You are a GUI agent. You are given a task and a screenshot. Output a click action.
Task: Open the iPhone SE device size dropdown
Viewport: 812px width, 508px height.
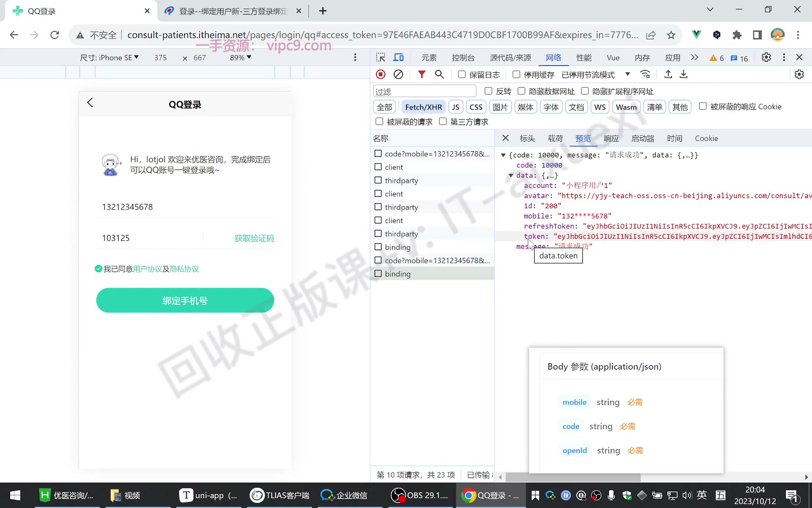coord(109,58)
